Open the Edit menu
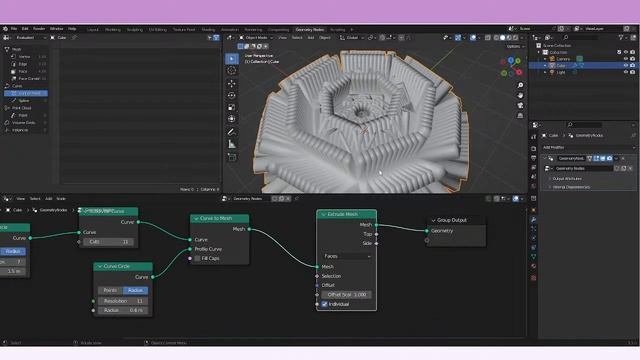Viewport: 640px width, 360px height. coord(25,29)
